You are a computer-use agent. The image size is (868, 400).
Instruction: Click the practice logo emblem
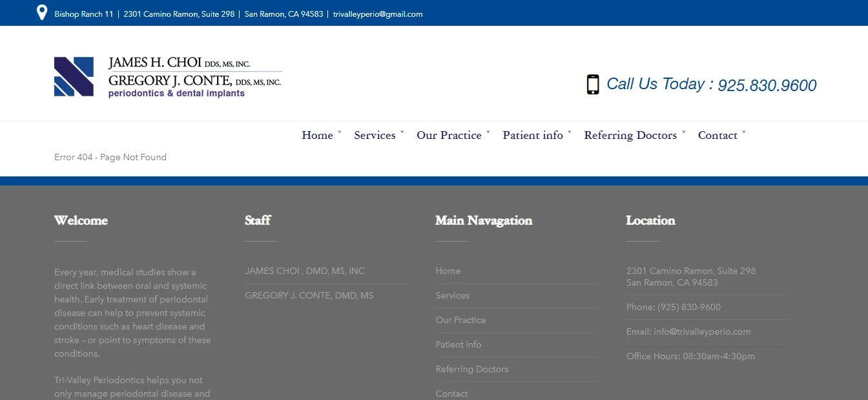(x=74, y=76)
